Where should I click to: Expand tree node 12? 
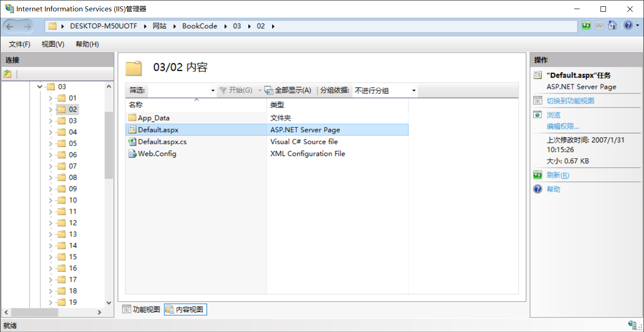[51, 223]
